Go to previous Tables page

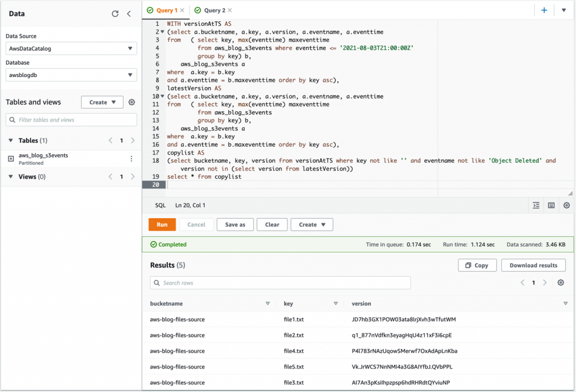[110, 141]
